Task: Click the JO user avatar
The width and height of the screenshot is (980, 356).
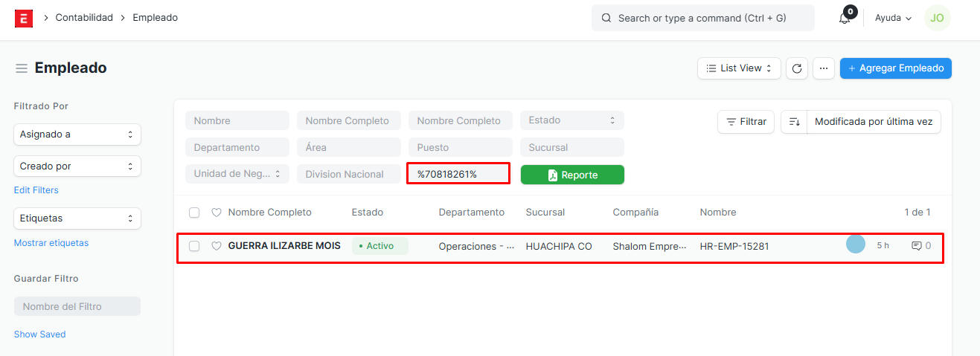Action: click(x=937, y=18)
